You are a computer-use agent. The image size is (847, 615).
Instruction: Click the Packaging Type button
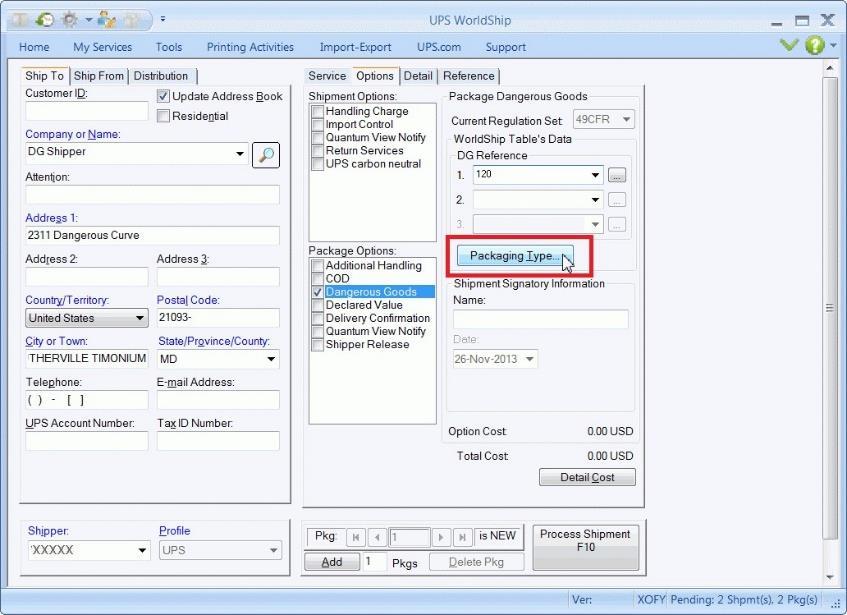515,256
